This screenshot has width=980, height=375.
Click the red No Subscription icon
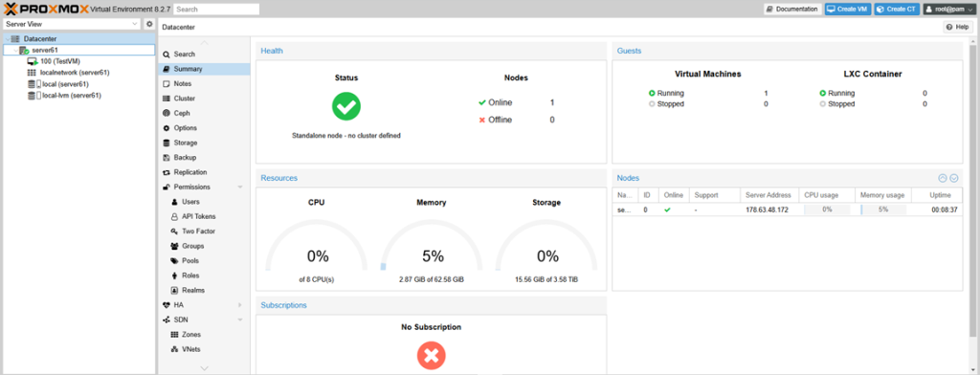[x=432, y=356]
